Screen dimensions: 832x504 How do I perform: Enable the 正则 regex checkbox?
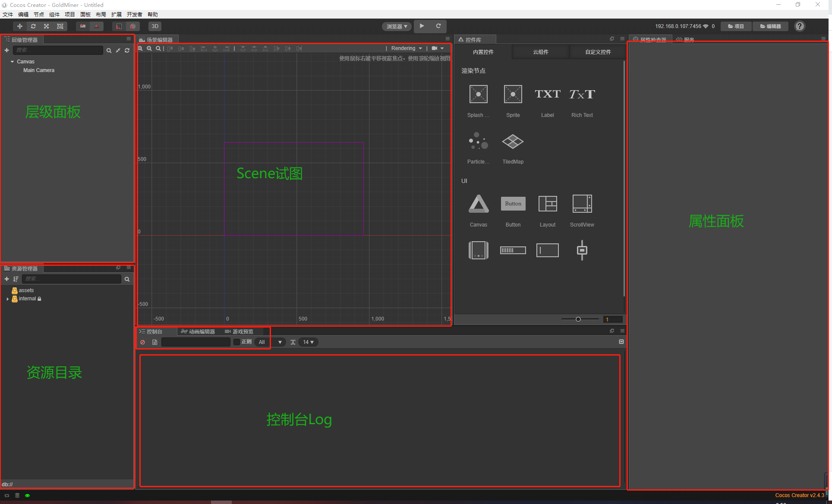point(236,342)
